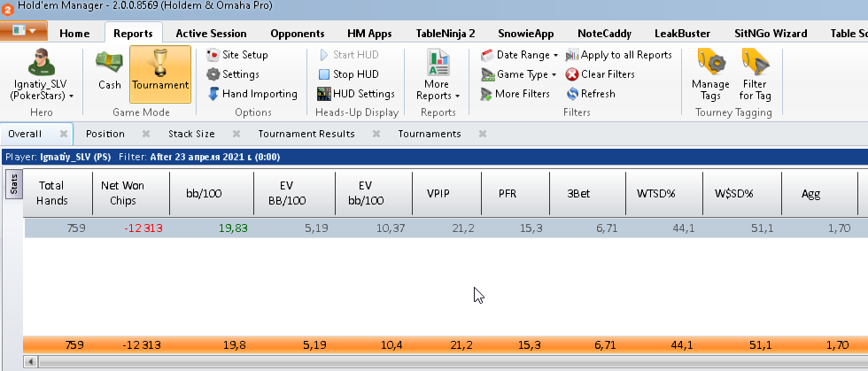Refresh the report data

[x=591, y=94]
